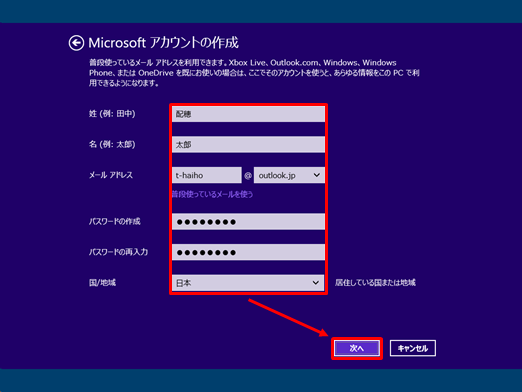Open the outlook.jp domain dropdown
The image size is (522, 392).
(x=289, y=175)
